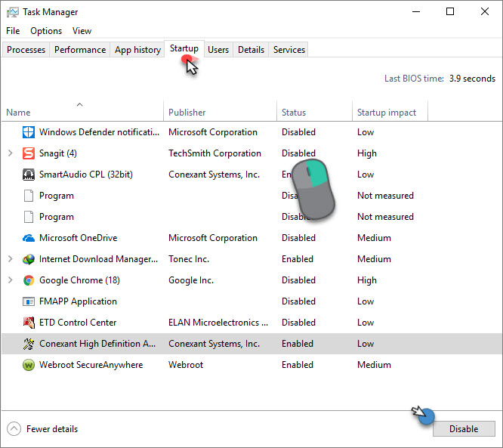Image resolution: width=503 pixels, height=448 pixels.
Task: Switch to the Performance tab
Action: pos(80,50)
